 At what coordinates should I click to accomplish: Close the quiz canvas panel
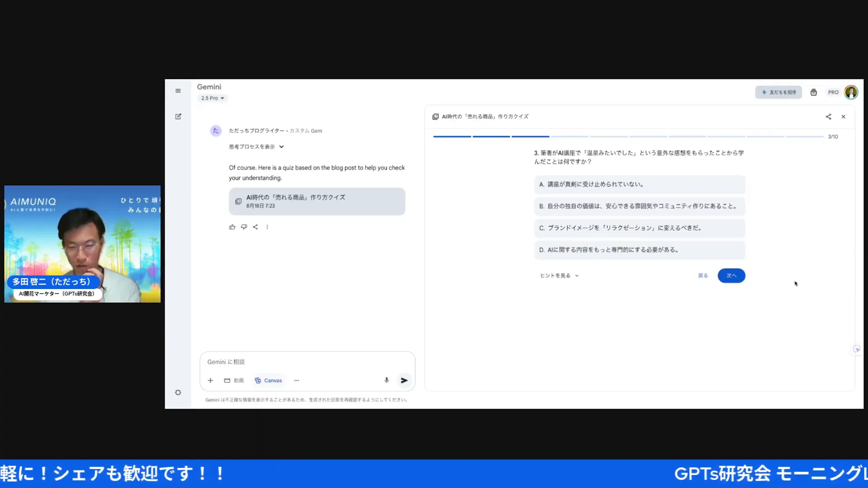pos(844,117)
